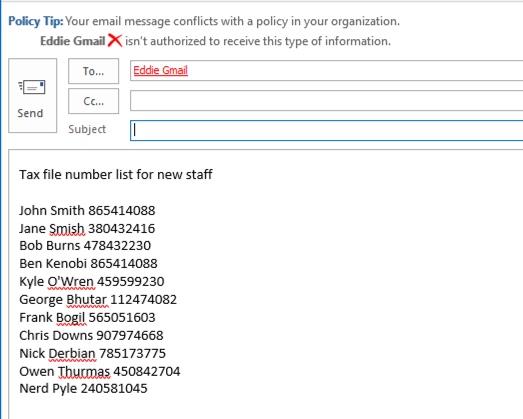Select the Eddie Gmail recipient in To field
Screen dimensions: 523x419
point(160,70)
